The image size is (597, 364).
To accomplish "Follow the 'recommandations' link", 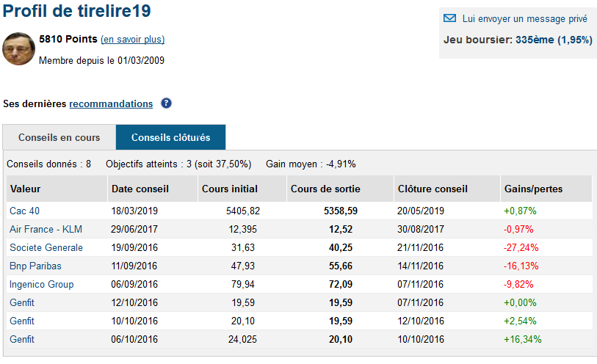I will pos(111,103).
